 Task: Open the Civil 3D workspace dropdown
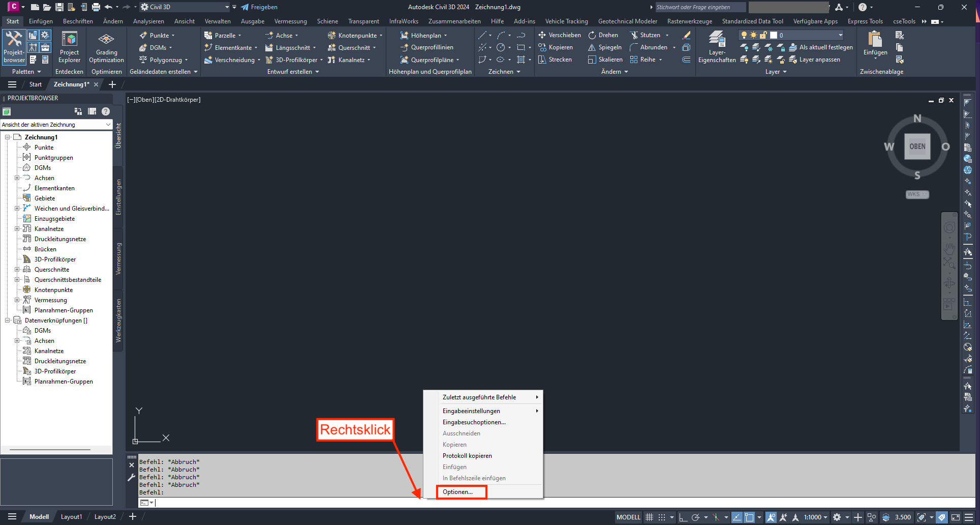coord(185,7)
